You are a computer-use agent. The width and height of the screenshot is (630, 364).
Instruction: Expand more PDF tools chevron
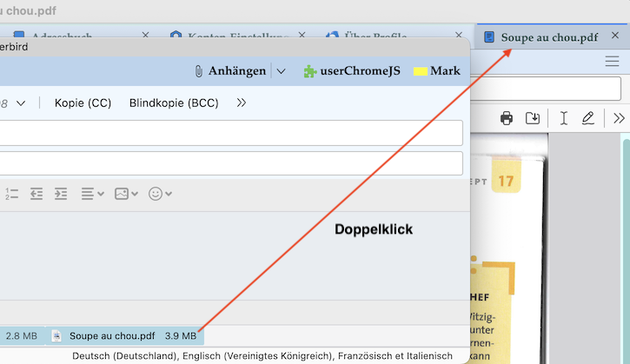[619, 118]
